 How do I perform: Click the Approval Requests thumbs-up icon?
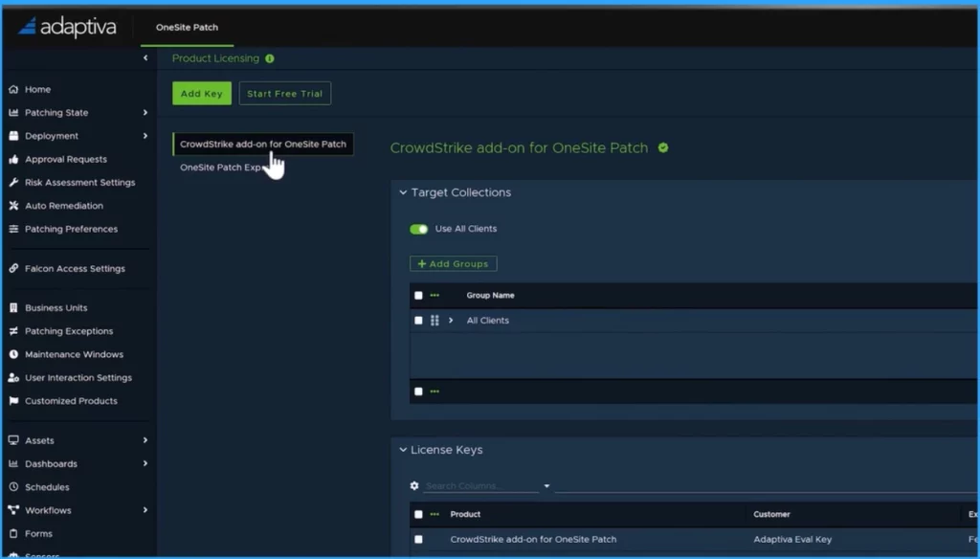click(13, 159)
